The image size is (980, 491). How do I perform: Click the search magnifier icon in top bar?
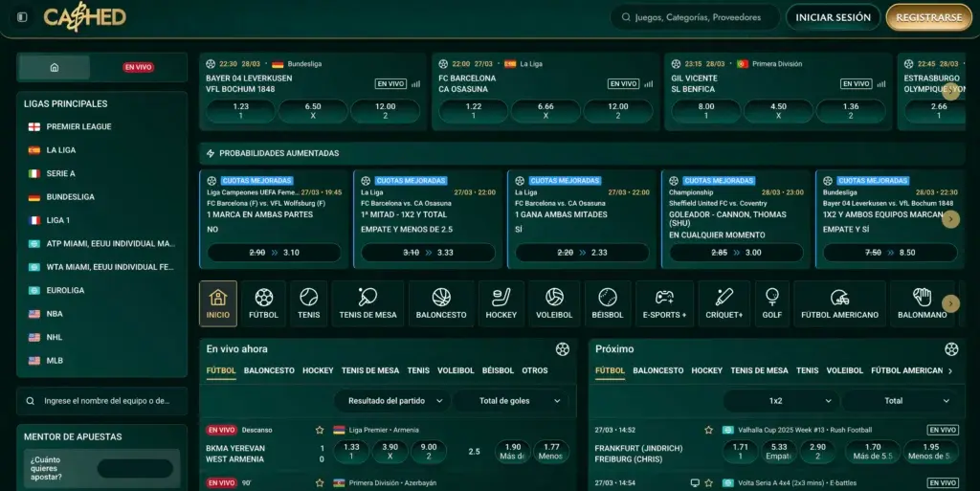coord(626,17)
